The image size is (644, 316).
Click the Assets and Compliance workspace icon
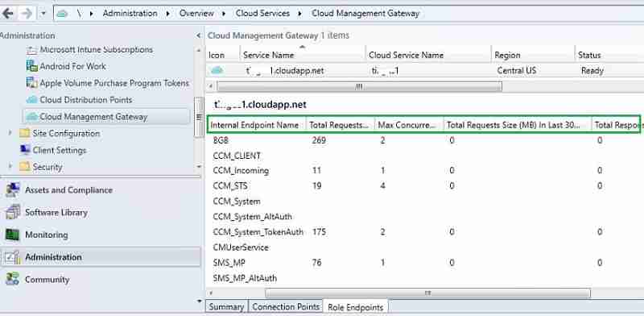[12, 190]
